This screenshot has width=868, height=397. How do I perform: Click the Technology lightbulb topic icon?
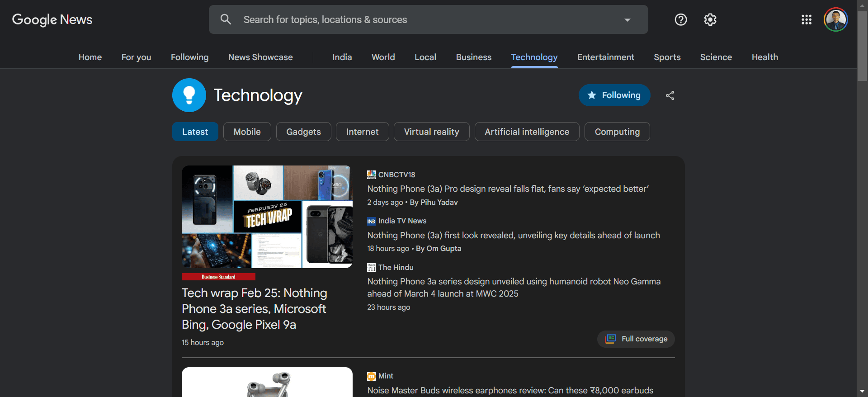click(189, 95)
